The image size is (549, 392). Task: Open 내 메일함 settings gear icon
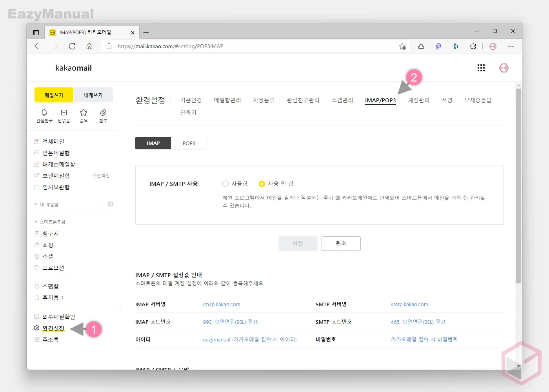[111, 204]
